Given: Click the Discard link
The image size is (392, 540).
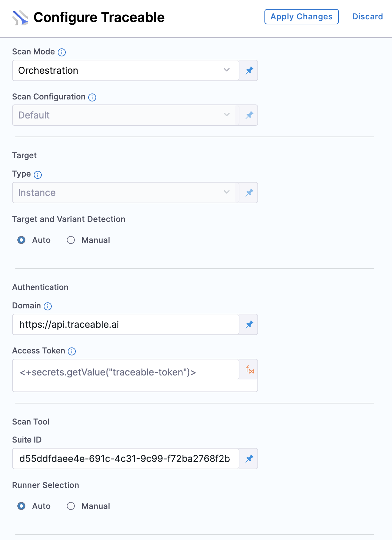Looking at the screenshot, I should 368,17.
